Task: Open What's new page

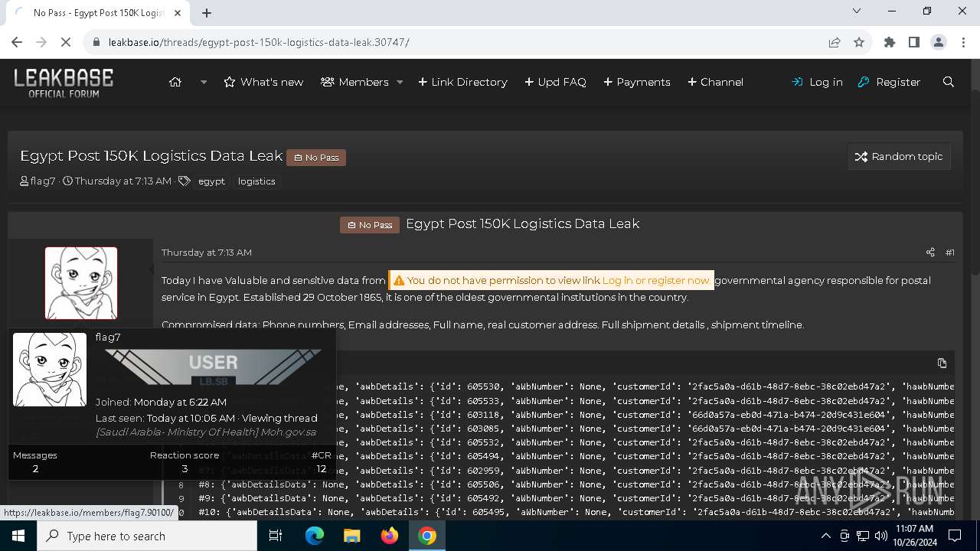Action: (x=263, y=82)
